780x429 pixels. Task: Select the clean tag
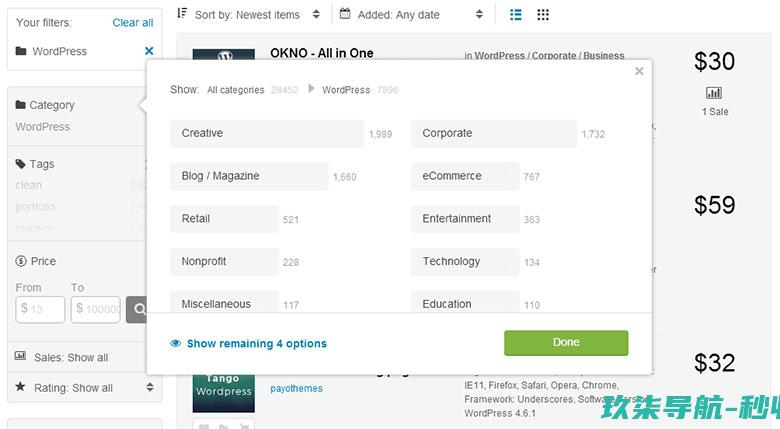coord(28,185)
